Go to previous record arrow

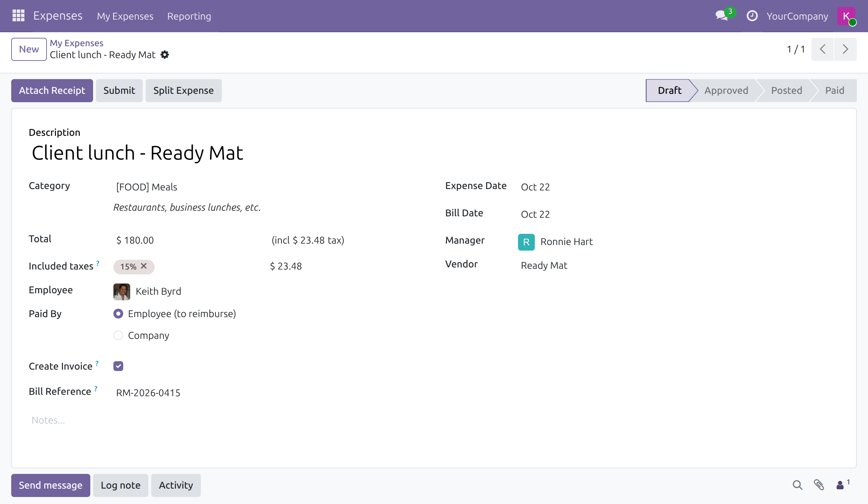click(x=822, y=49)
